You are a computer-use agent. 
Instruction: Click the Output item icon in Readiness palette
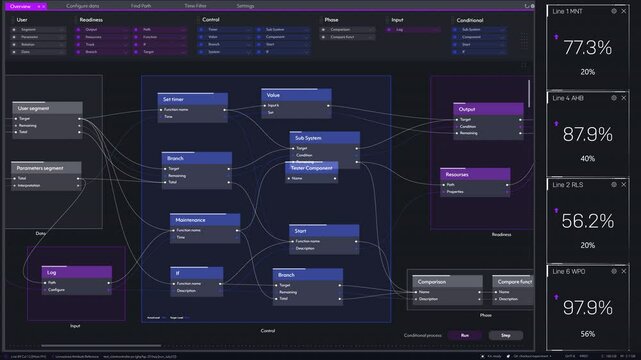point(78,30)
